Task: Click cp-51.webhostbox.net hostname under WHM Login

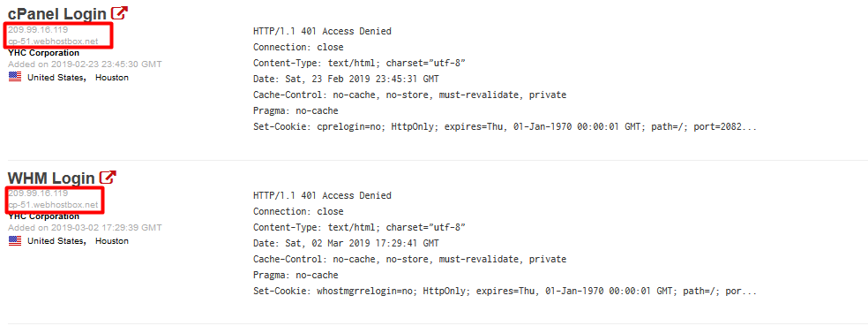Action: click(53, 205)
